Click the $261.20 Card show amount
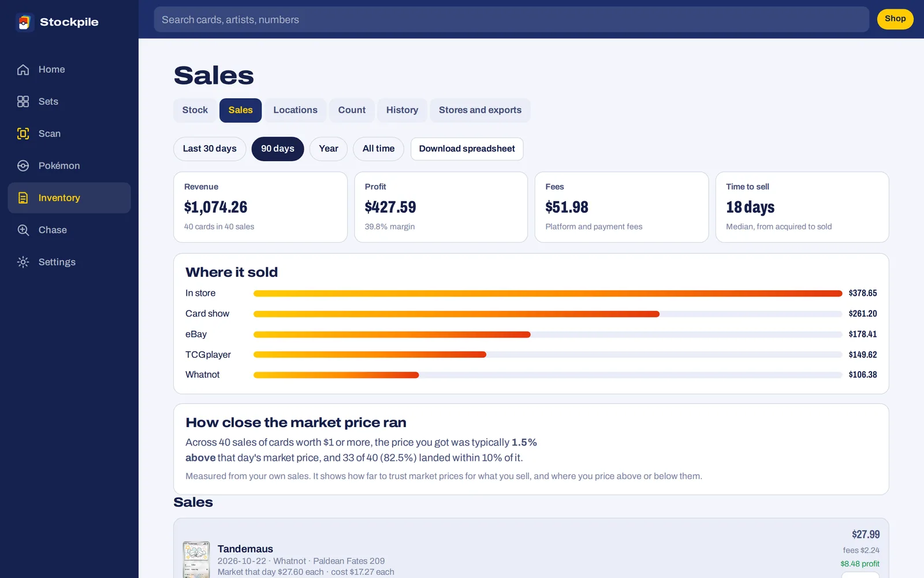 [863, 314]
